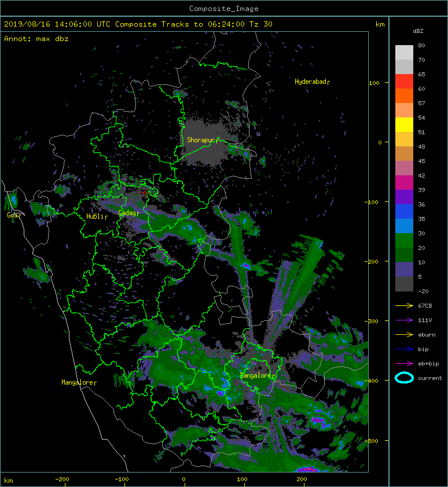Click the Gadag city label
This screenshot has height=487, width=448.
click(128, 213)
